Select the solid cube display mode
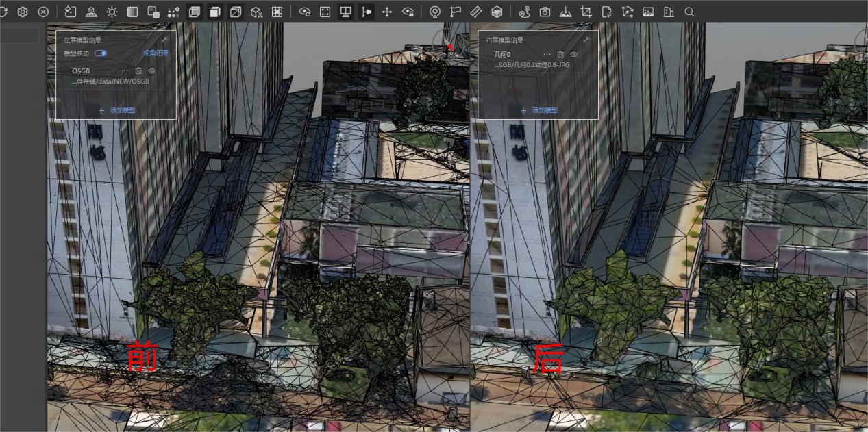Image resolution: width=868 pixels, height=432 pixels. click(x=215, y=12)
